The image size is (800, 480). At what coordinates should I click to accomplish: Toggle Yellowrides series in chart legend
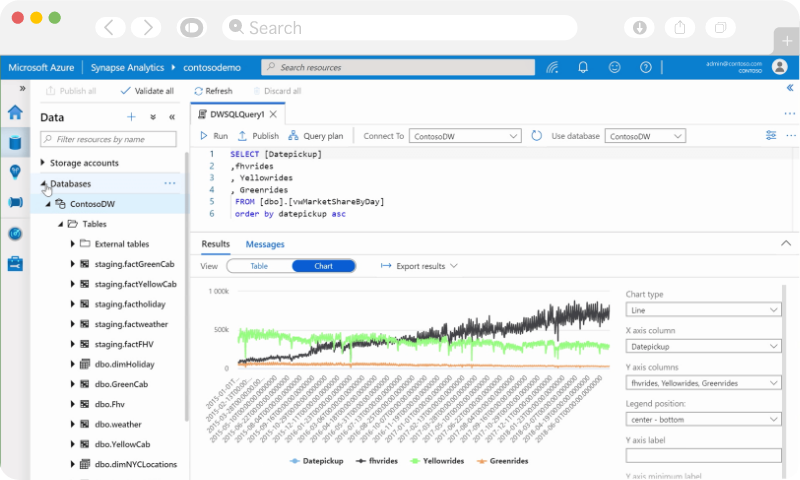click(x=437, y=461)
